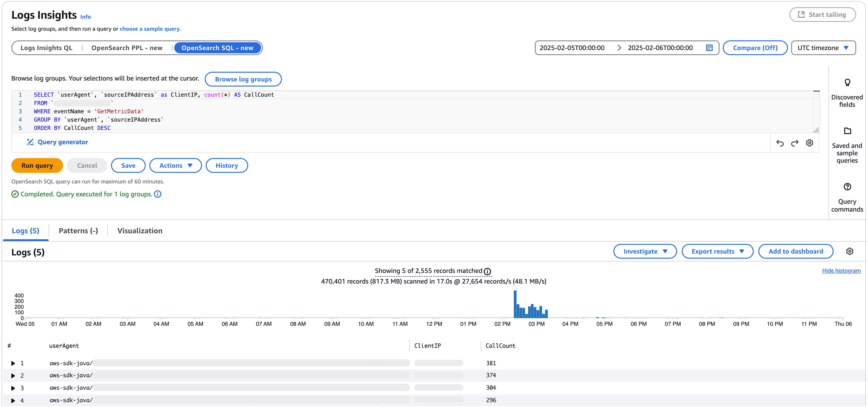
Task: Open the date range calendar icon
Action: 709,48
